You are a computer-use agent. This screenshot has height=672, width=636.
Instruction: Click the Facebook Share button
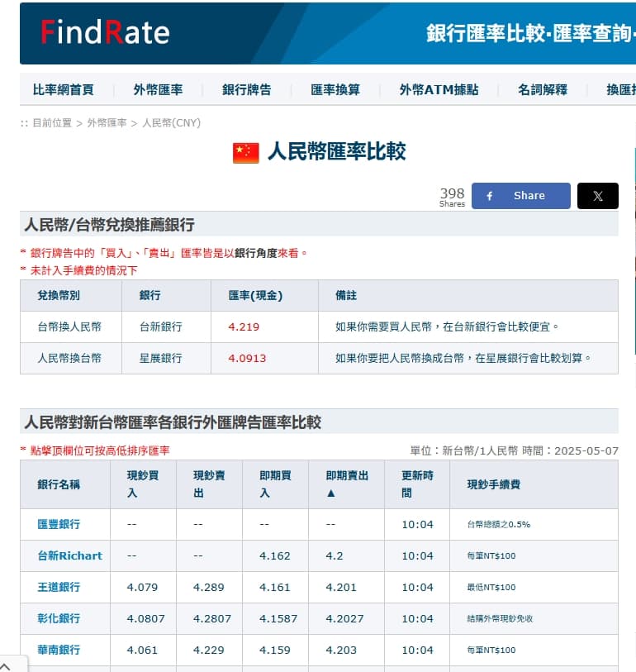point(521,196)
